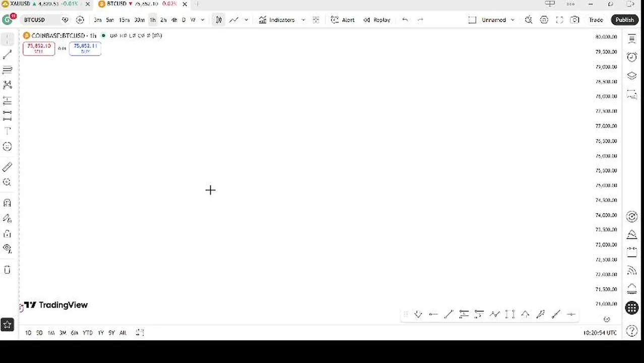Screen dimensions: 644x363
Task: Click the trash remove objects icon
Action: 7,270
